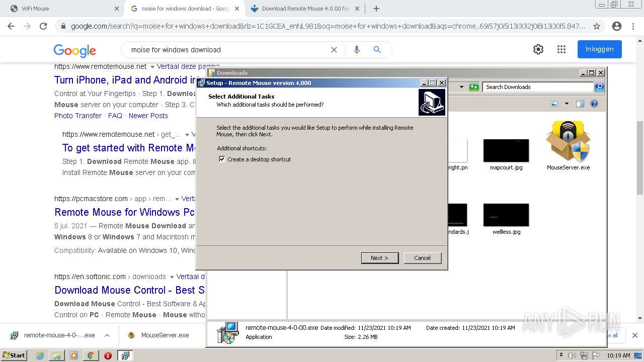Open Photo Transfer sitelink
This screenshot has width=644, height=362.
click(x=78, y=116)
